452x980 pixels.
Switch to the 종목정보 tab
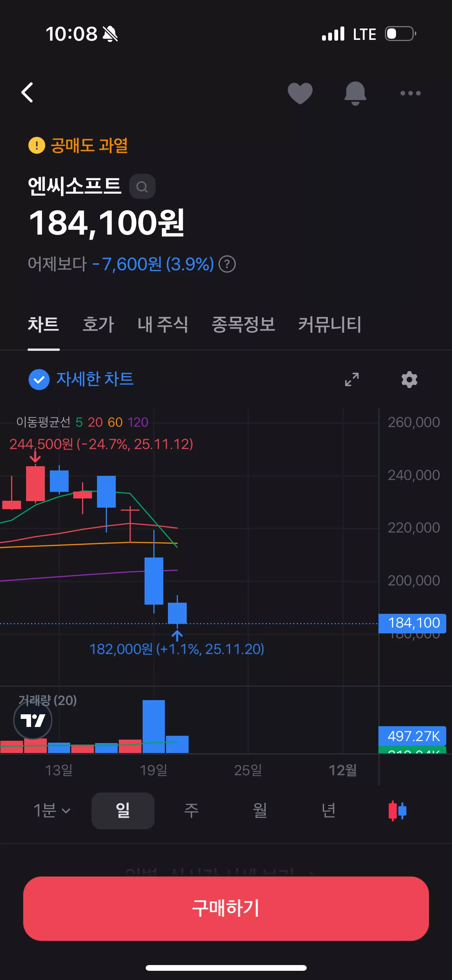coord(243,324)
